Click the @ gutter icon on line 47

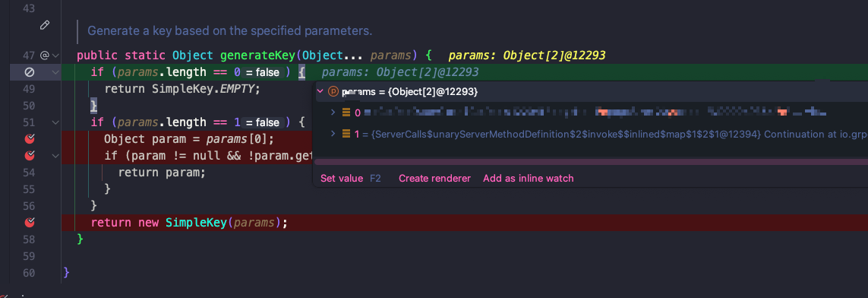coord(45,55)
